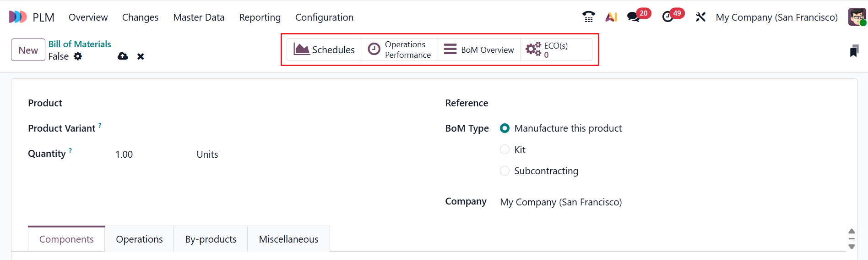The image size is (868, 260).
Task: Select the Kit BoM type
Action: pos(505,149)
